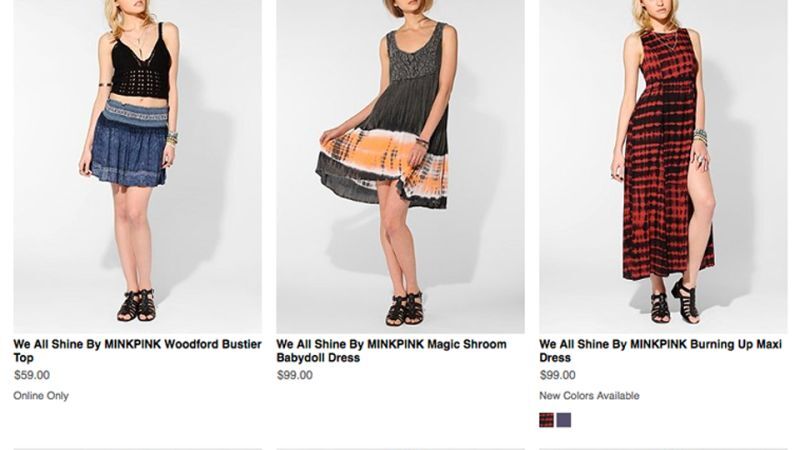Click the black sandals in the bustier top photo

(x=137, y=305)
